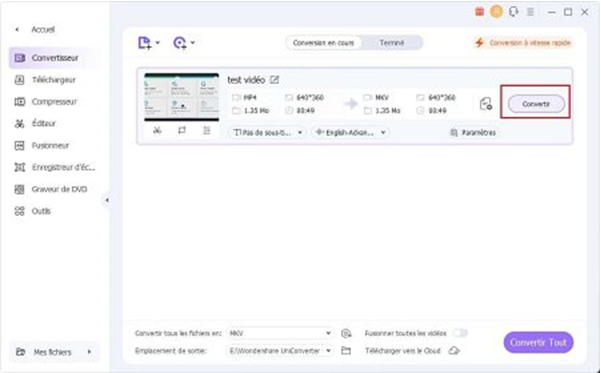The width and height of the screenshot is (601, 373).
Task: Expand the Pas de sous-titre dropdown
Action: (268, 133)
